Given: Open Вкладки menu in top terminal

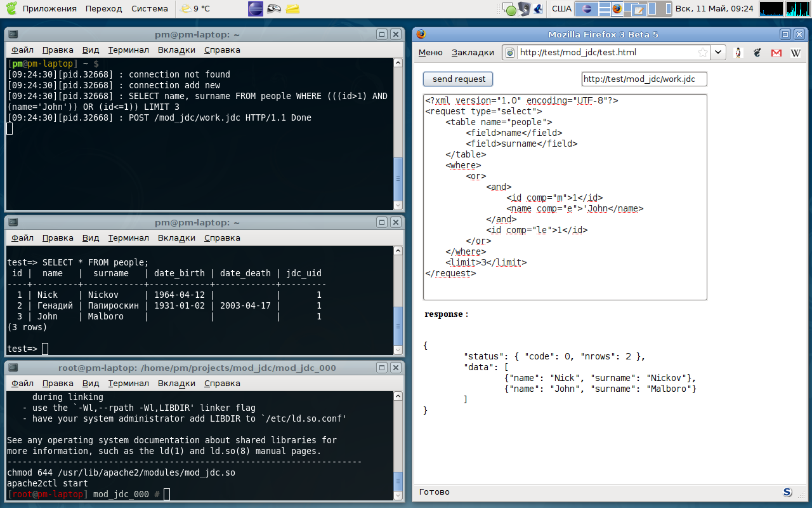Looking at the screenshot, I should click(176, 50).
